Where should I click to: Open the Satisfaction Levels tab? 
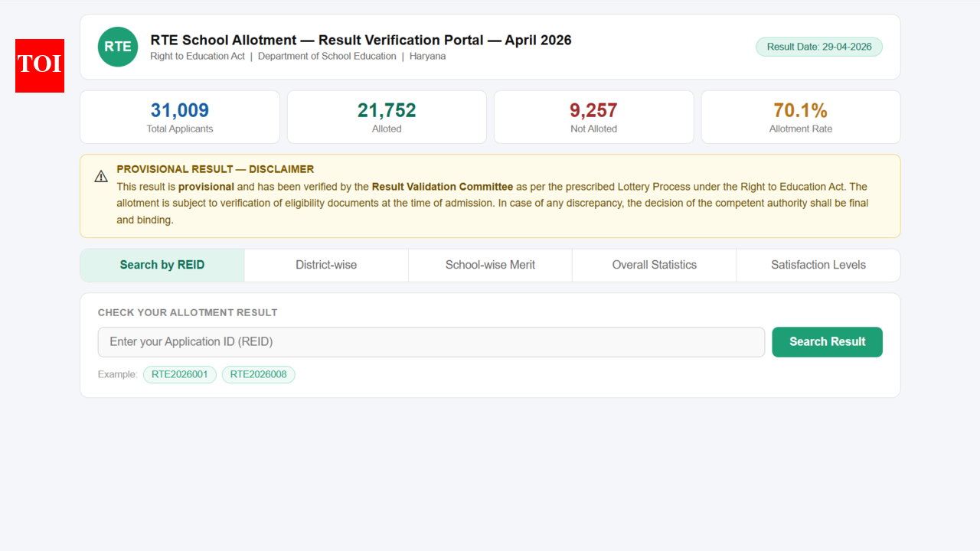[818, 265]
